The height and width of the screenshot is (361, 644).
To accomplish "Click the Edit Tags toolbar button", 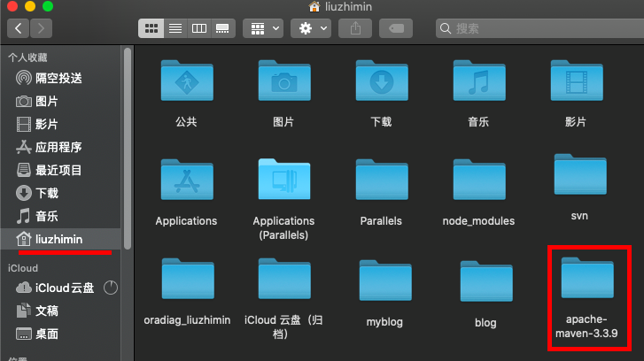I will [397, 28].
